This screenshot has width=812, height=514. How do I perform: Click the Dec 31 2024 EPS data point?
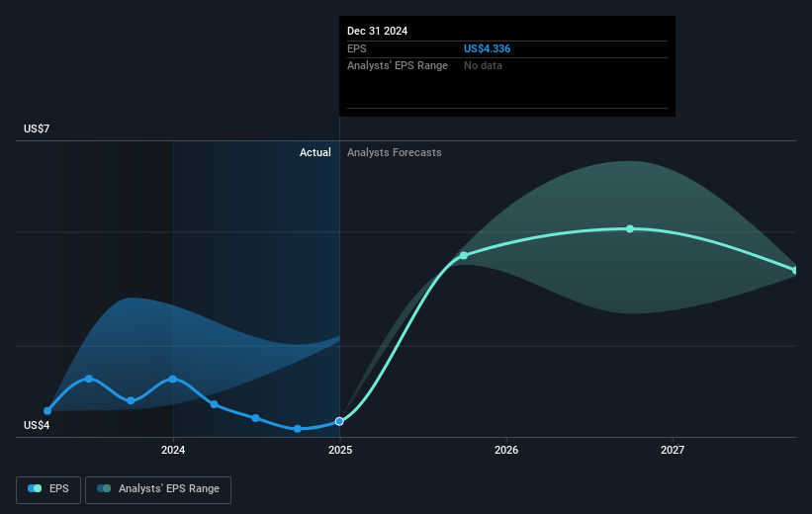339,421
